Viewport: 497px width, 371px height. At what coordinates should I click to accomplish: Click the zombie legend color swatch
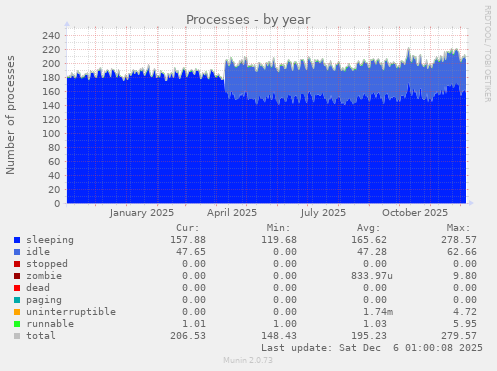17,276
